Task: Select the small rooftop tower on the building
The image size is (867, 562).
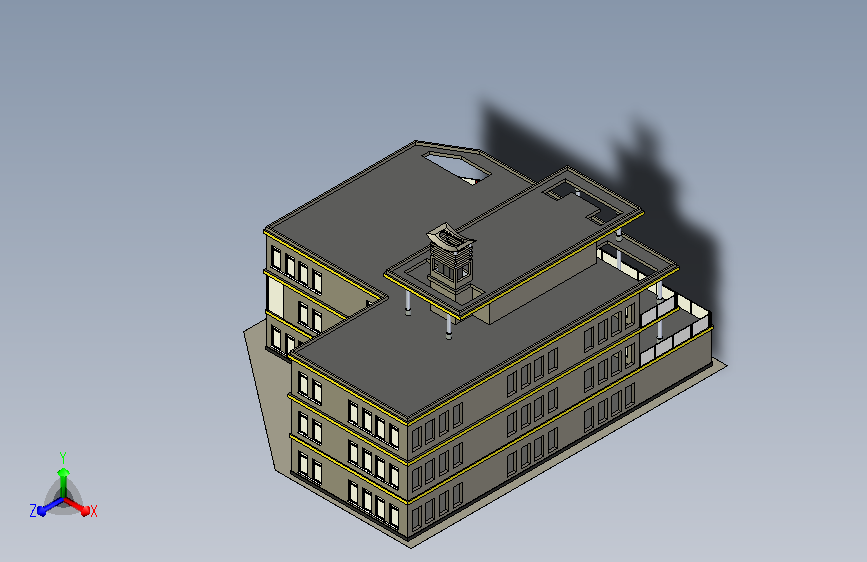Action: click(x=452, y=261)
